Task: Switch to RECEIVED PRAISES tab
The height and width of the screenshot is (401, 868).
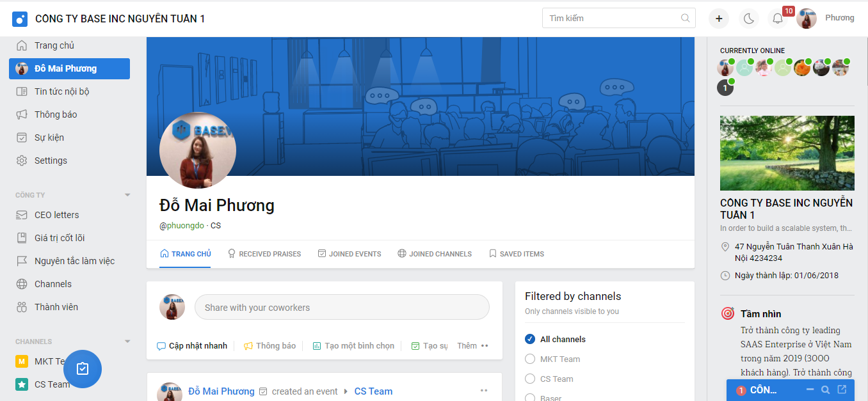Action: [264, 254]
